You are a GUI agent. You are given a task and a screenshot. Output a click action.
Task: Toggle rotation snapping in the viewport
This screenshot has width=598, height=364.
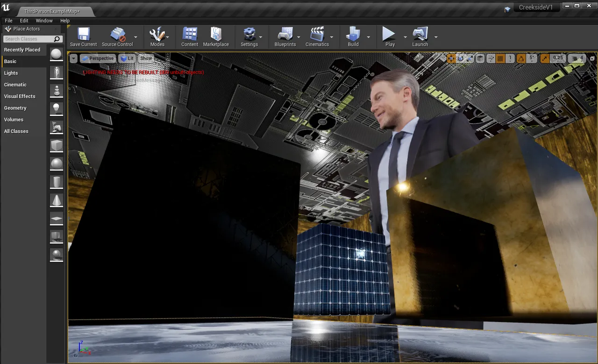521,58
